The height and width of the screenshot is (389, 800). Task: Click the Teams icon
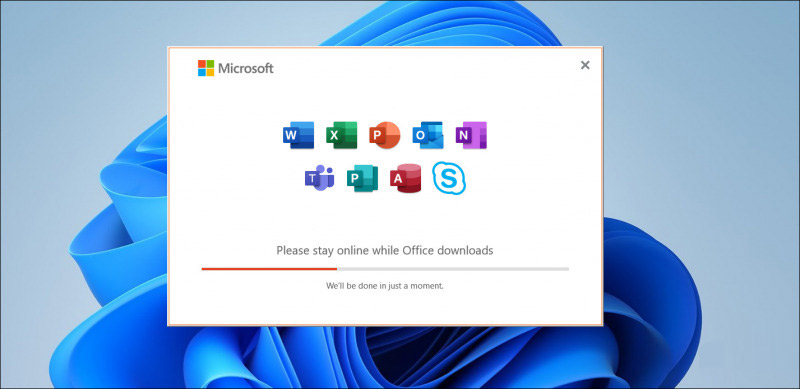(319, 178)
